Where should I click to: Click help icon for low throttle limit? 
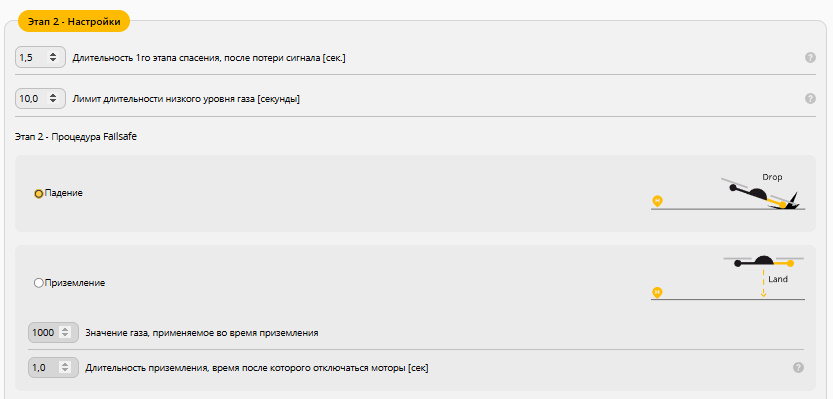(810, 98)
